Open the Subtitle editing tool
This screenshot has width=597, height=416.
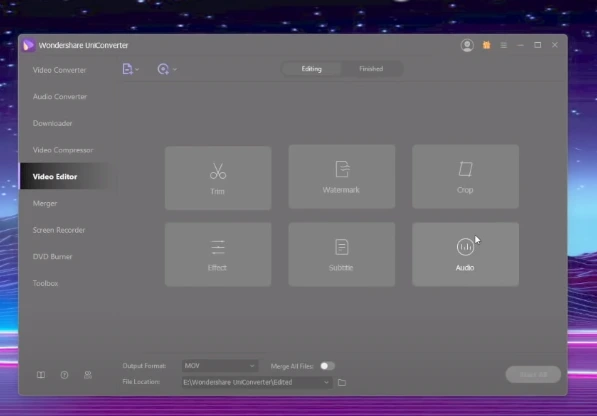coord(342,254)
